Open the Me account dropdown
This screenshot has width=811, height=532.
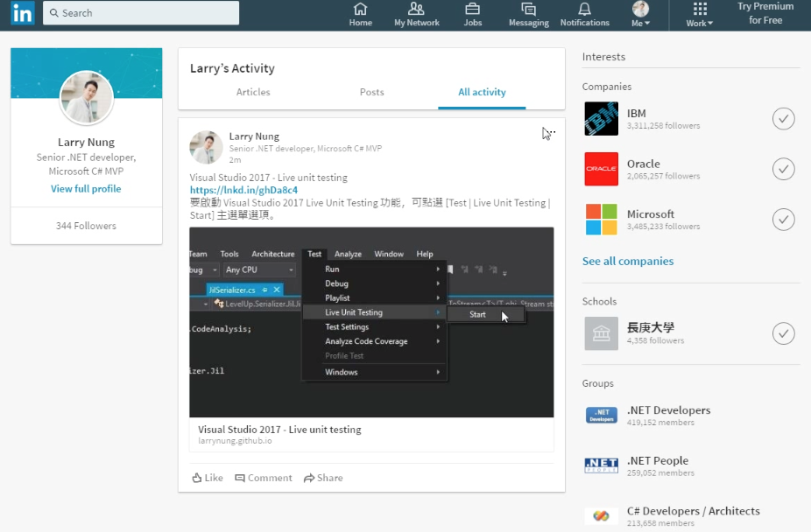coord(640,15)
